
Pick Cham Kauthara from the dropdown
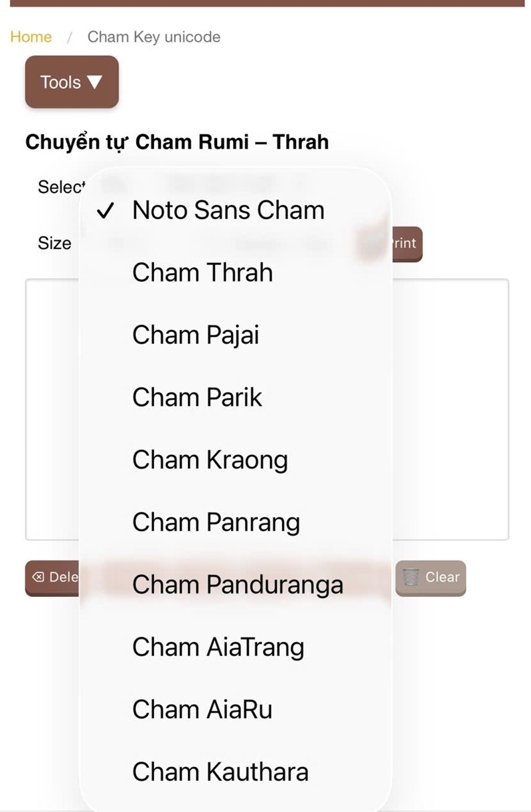pos(220,772)
